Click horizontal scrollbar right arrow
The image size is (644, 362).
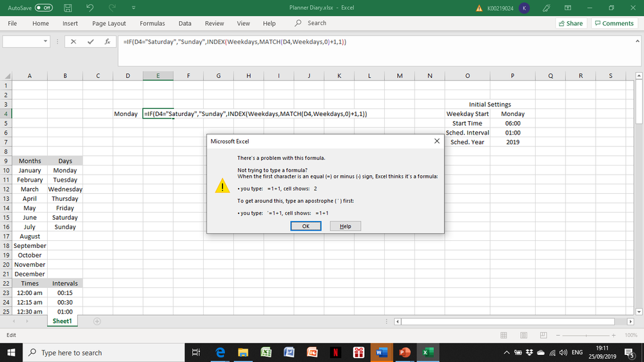tap(630, 322)
